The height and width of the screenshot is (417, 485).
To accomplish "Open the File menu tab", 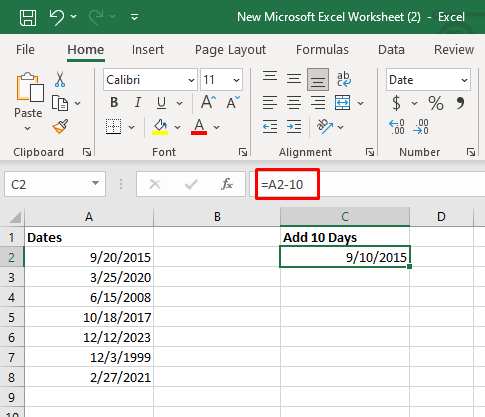I will 25,50.
